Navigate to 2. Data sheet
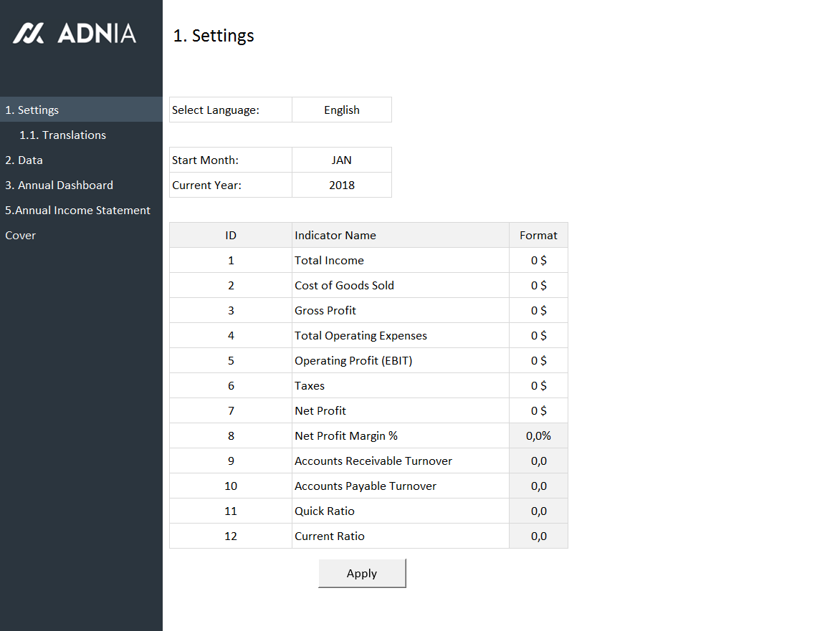840x631 pixels. coord(24,160)
